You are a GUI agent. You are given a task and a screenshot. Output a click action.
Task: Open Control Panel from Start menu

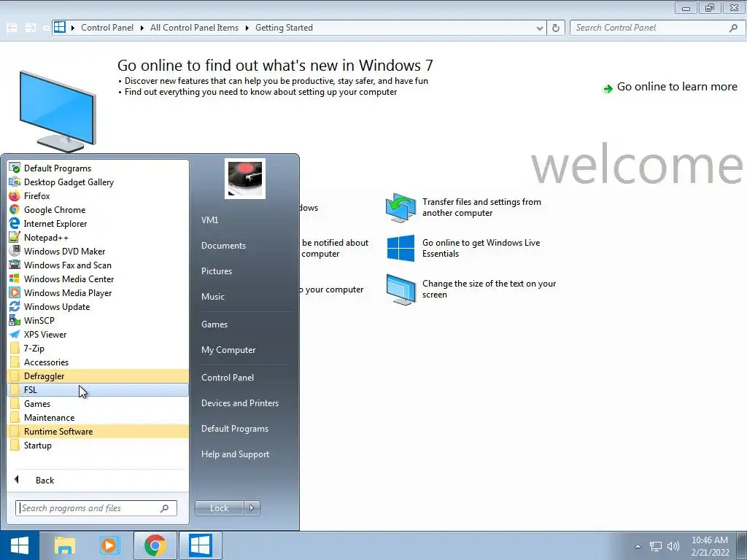(228, 377)
